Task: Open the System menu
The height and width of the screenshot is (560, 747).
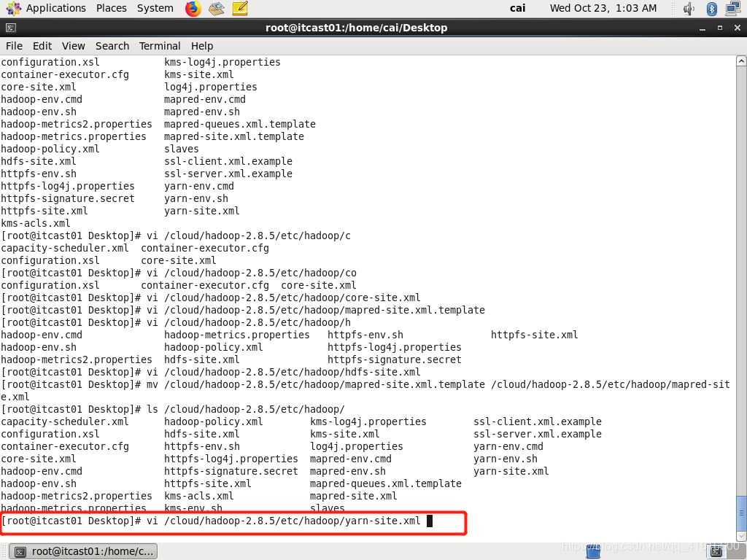Action: click(155, 8)
